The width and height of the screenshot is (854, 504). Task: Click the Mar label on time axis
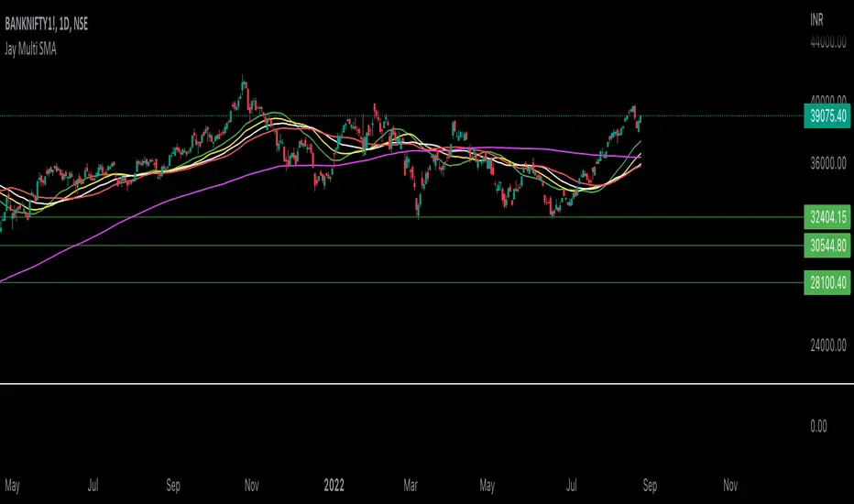(x=411, y=485)
